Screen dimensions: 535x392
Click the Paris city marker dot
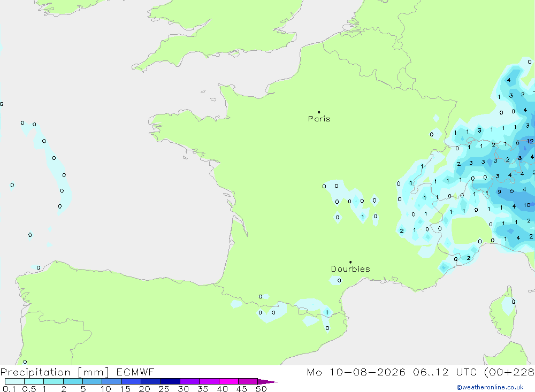point(319,112)
